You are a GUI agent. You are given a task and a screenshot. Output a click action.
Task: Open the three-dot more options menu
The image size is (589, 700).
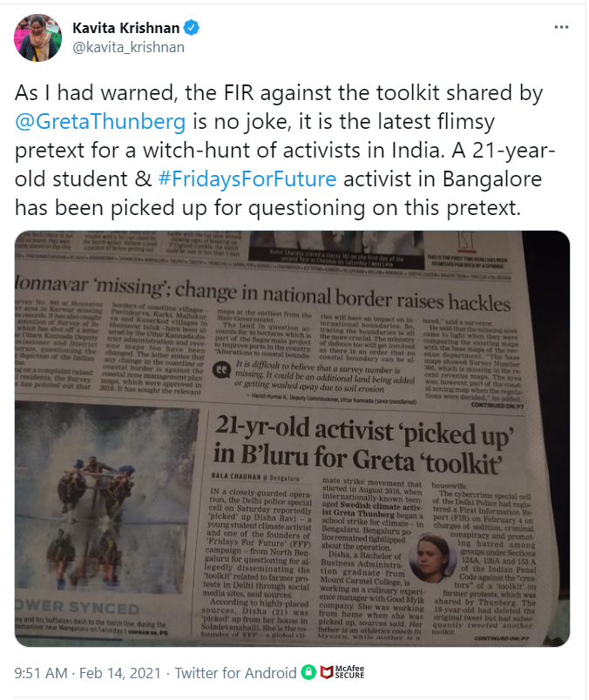[x=561, y=27]
